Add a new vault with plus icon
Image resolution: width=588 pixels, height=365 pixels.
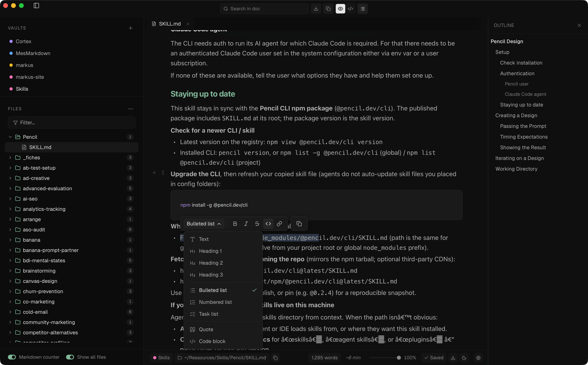(131, 28)
